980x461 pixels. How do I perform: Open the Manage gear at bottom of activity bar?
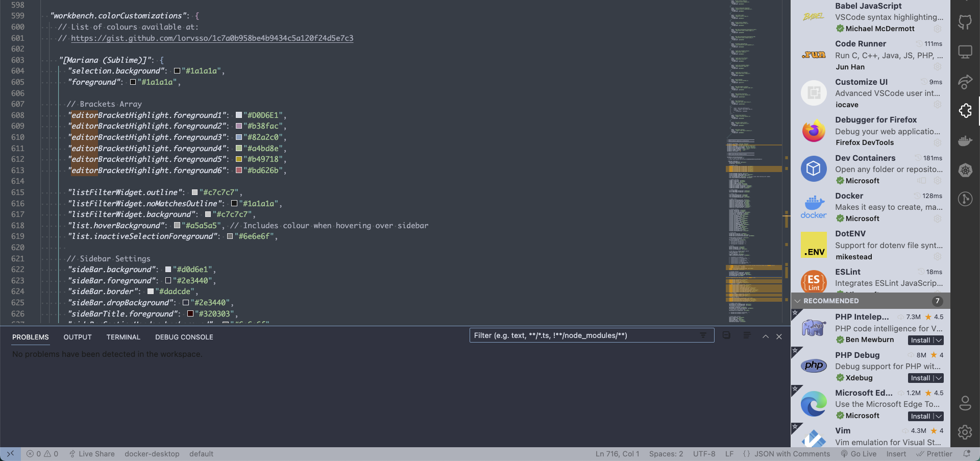pos(965,432)
